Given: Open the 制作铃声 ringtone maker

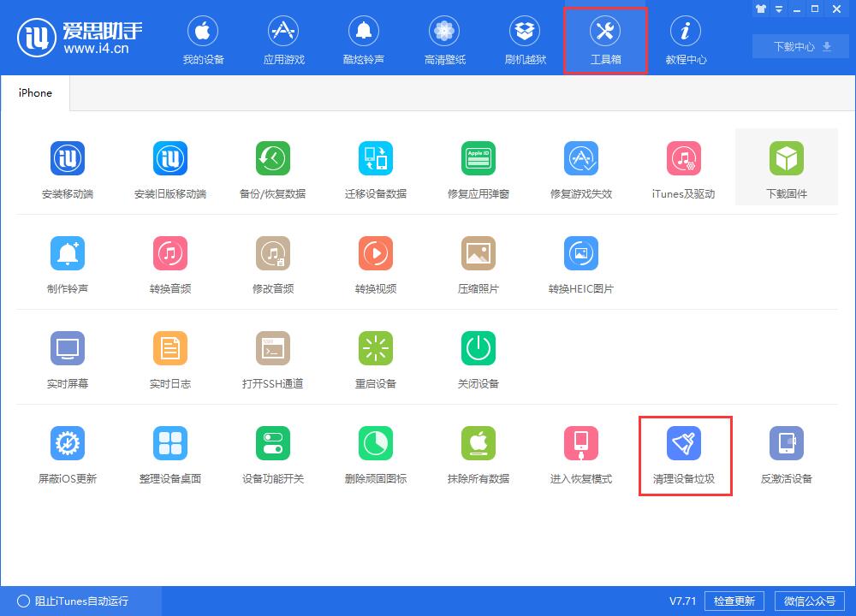Looking at the screenshot, I should click(67, 262).
